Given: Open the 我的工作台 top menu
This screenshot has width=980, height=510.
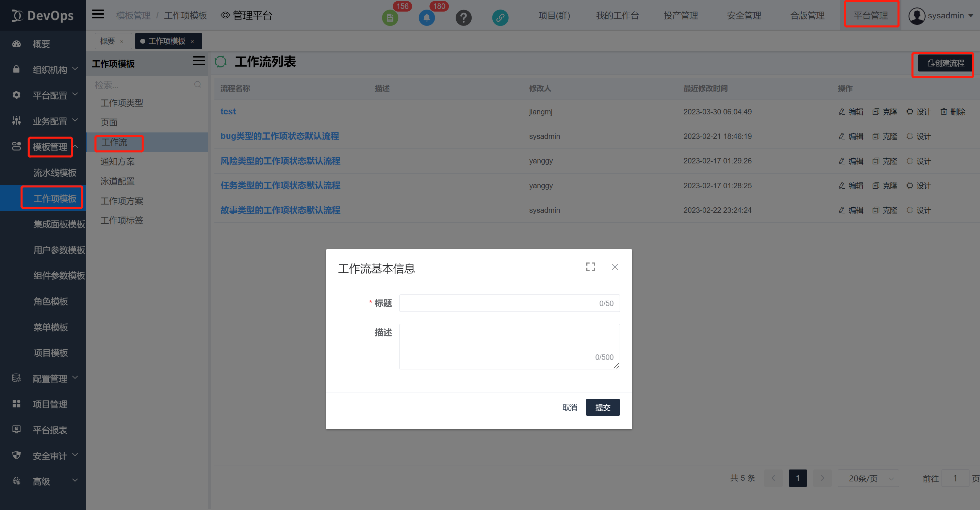Looking at the screenshot, I should pos(617,16).
